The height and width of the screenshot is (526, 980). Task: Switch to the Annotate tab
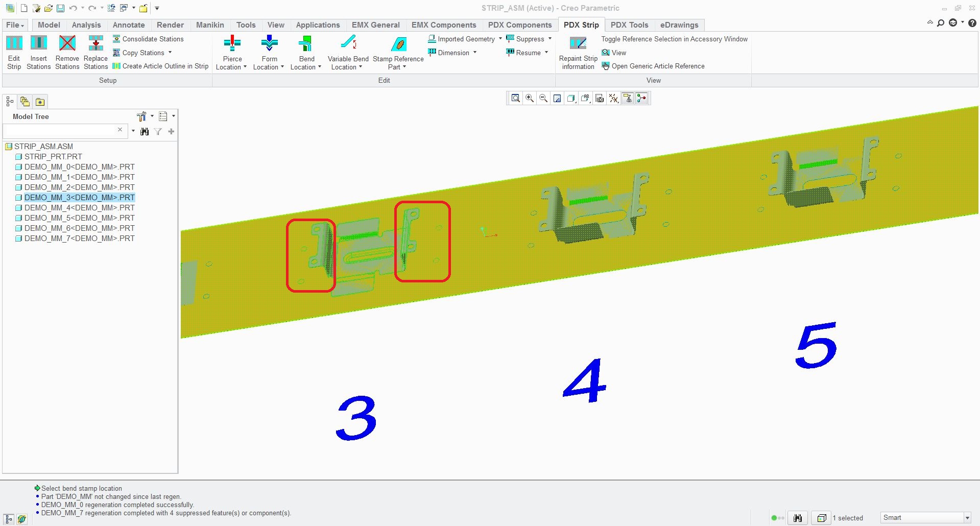[129, 25]
